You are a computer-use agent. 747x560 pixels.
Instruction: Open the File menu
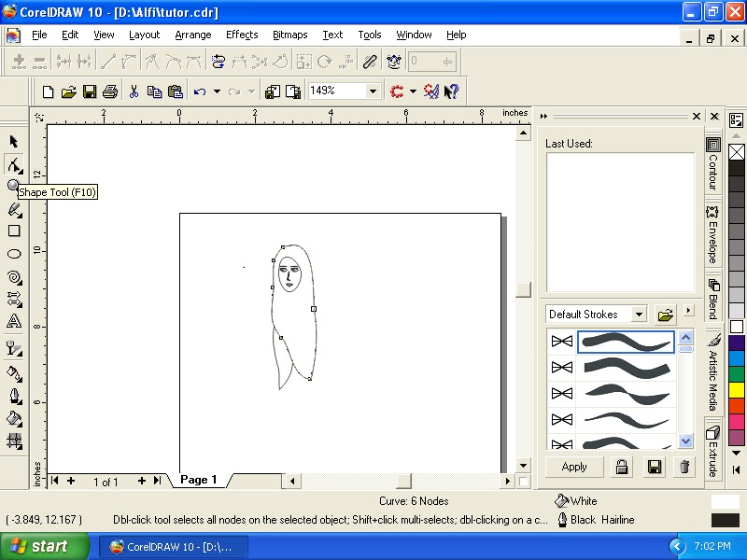pos(39,35)
